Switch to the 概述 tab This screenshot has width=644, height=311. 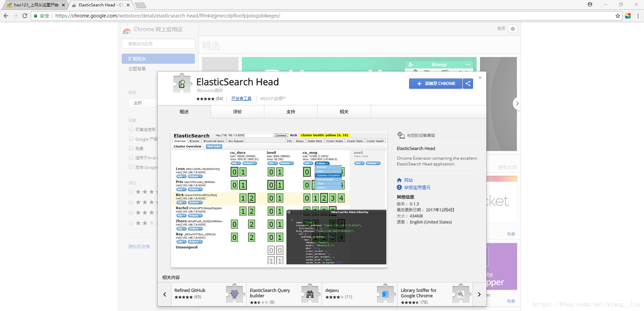pyautogui.click(x=184, y=112)
